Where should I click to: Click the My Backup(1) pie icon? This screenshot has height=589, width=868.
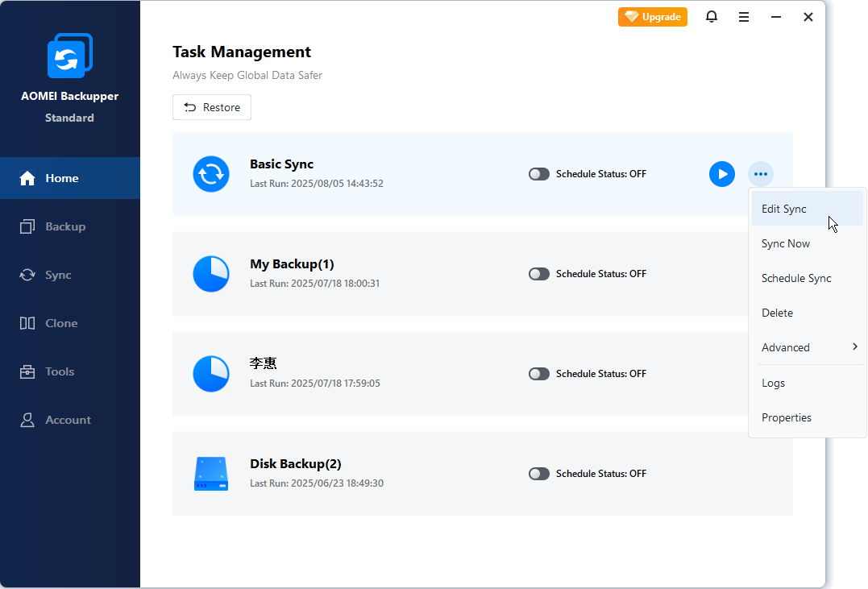211,274
